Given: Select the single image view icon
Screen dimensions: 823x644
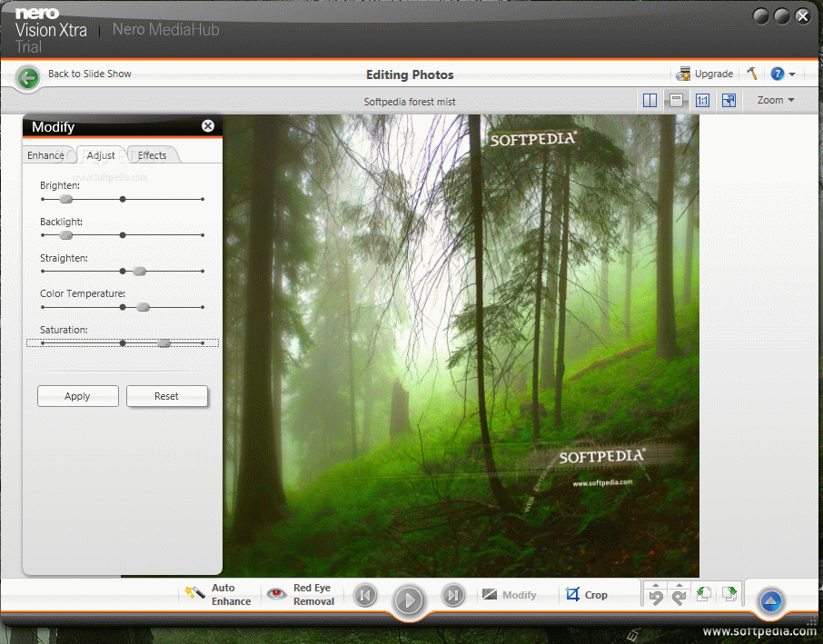Looking at the screenshot, I should pyautogui.click(x=676, y=100).
